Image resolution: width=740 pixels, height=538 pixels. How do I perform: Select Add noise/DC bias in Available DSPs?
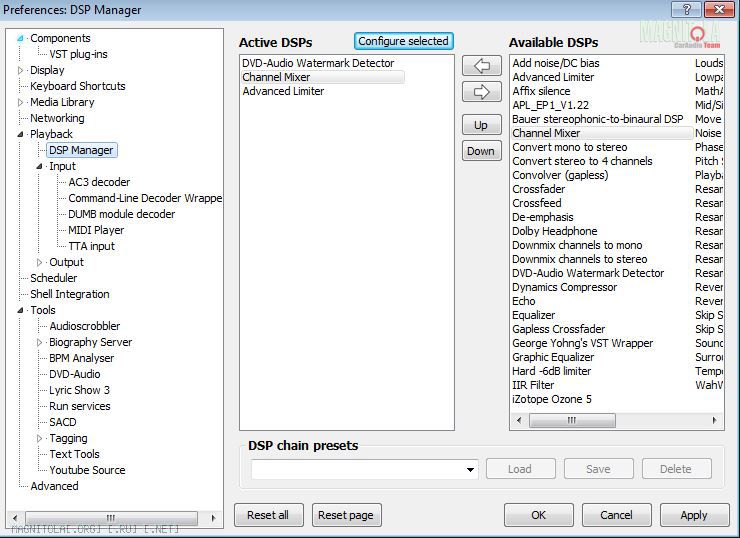tap(555, 63)
